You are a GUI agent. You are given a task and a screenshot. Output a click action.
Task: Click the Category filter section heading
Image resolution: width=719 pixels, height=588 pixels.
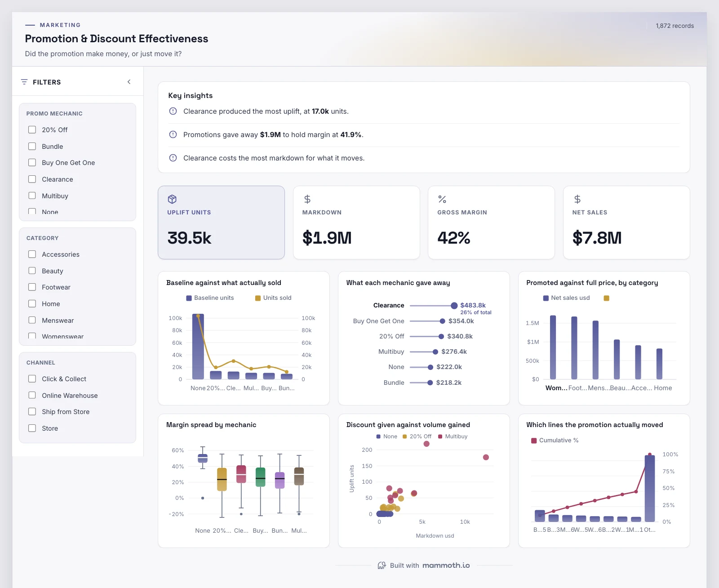(43, 238)
